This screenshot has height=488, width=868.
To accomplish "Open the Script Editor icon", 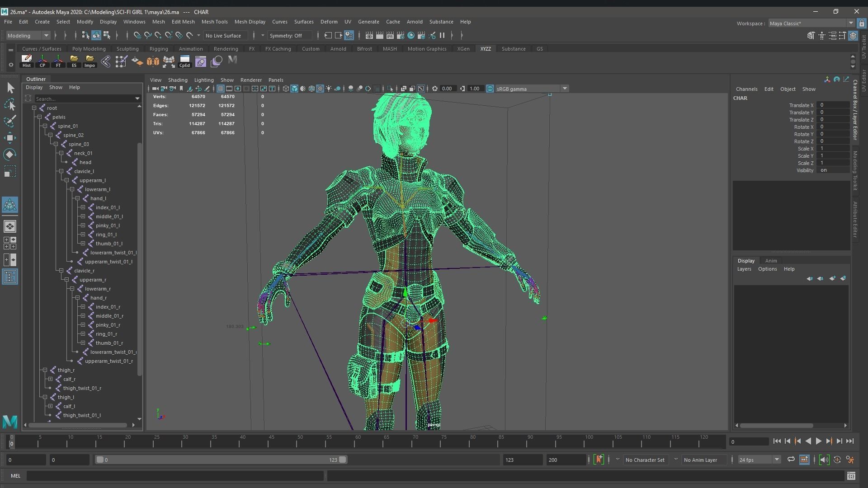I will coord(851,476).
